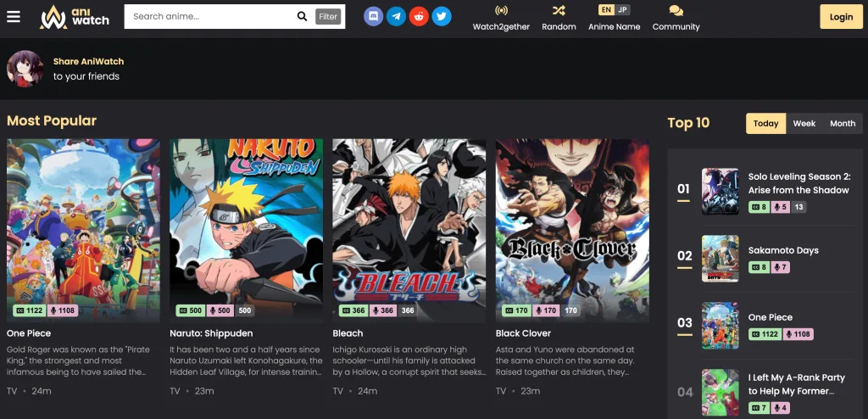Open I Left My A-Rank Party entry
The width and height of the screenshot is (868, 419).
pos(796,384)
